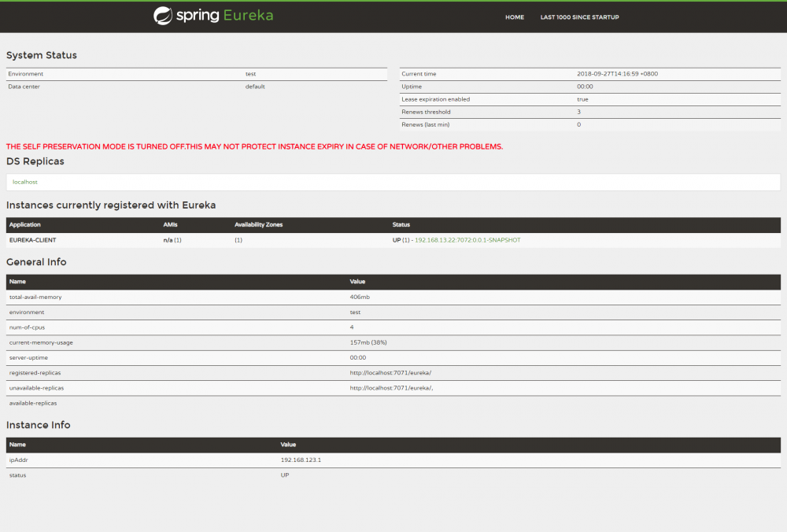Click the Status column header in instances table
Image resolution: width=787 pixels, height=532 pixels.
click(x=401, y=225)
